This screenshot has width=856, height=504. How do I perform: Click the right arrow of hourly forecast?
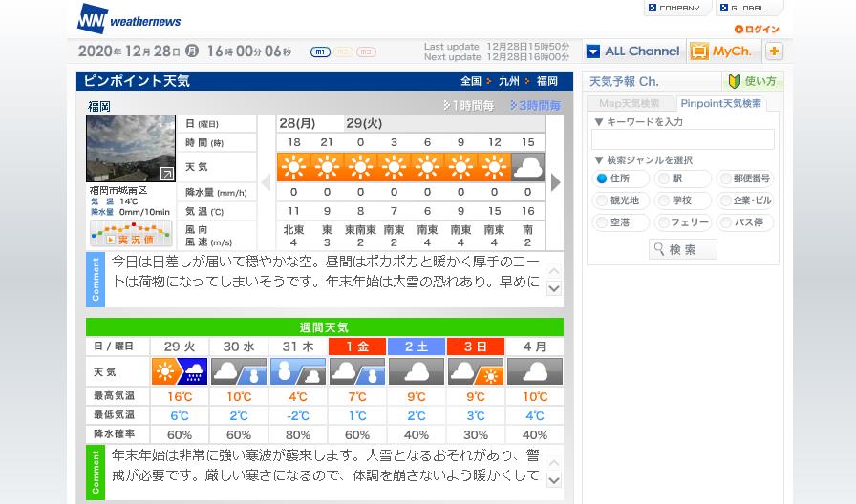[x=556, y=182]
